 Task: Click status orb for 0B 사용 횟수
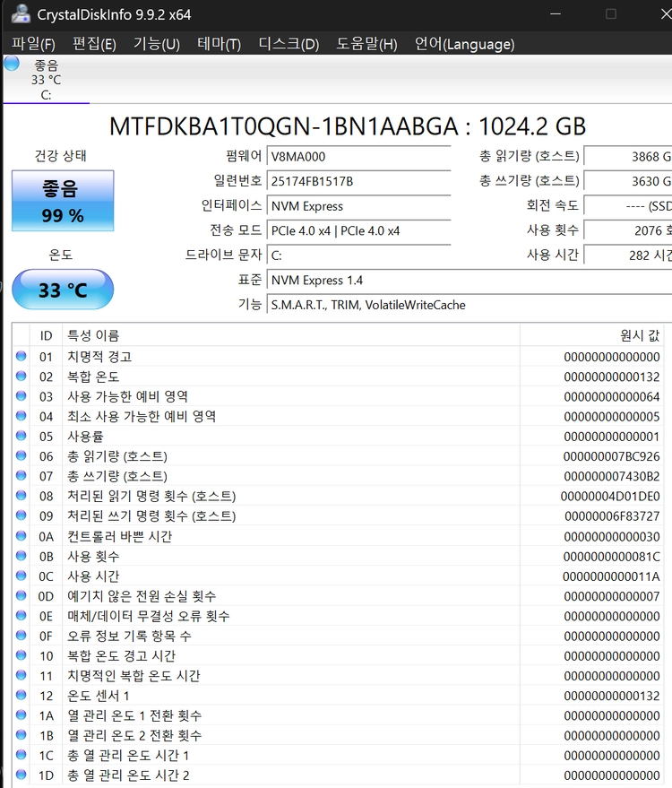tap(22, 556)
